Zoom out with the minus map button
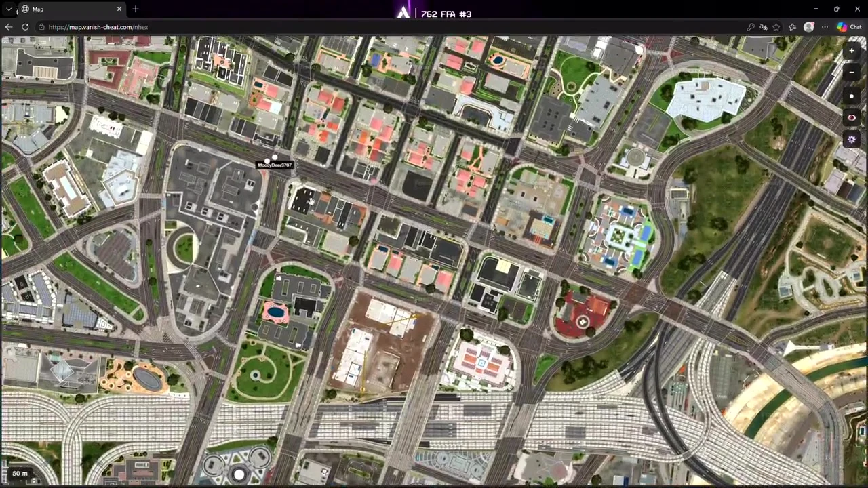This screenshot has width=868, height=488. point(852,73)
